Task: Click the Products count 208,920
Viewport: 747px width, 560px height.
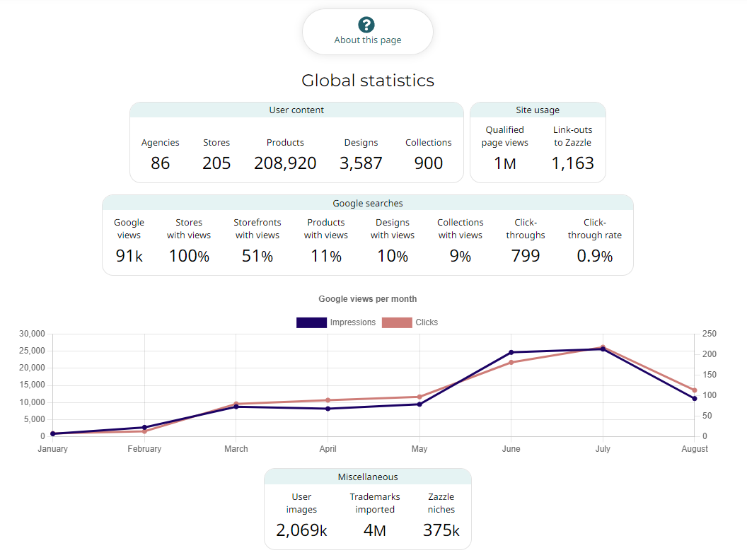Action: click(x=285, y=163)
